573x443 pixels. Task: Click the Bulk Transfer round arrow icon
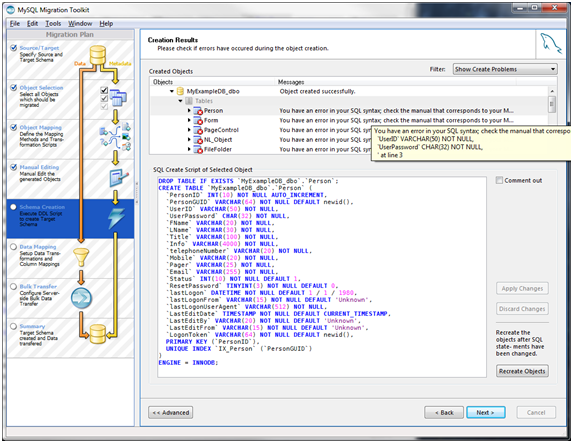[x=81, y=298]
